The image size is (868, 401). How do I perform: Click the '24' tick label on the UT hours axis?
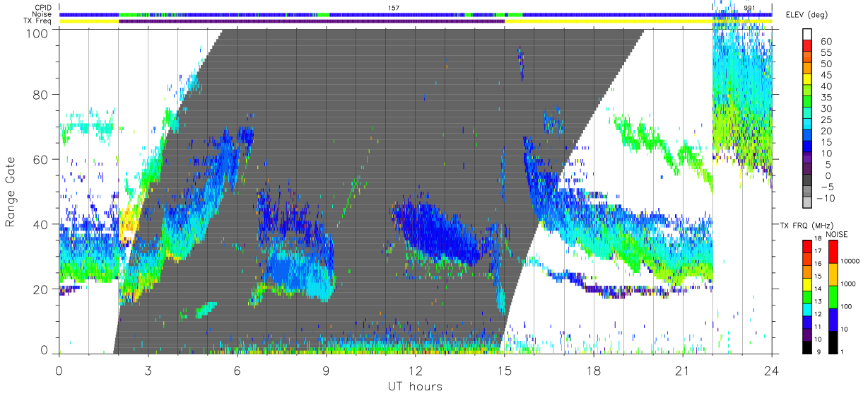coord(771,370)
